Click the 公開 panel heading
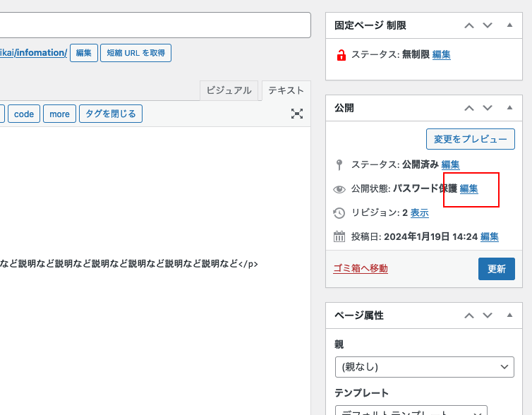Screen dimensions: 532x415 pos(344,108)
